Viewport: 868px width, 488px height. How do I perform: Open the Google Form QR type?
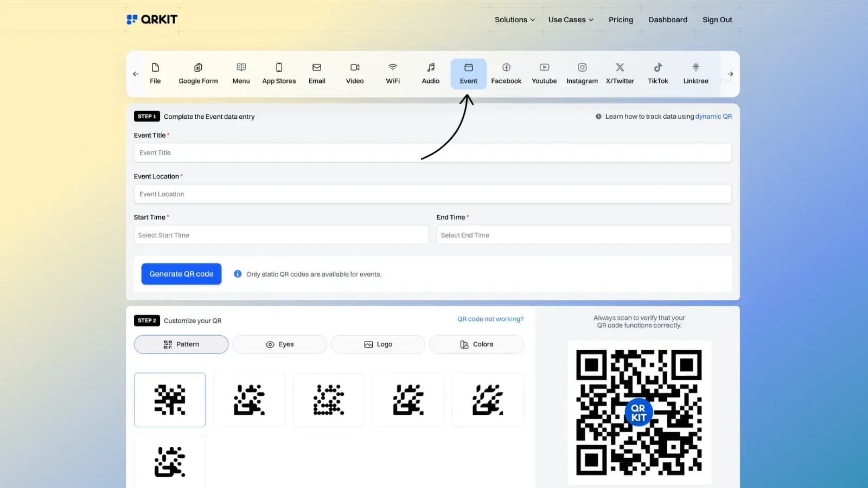pos(198,73)
